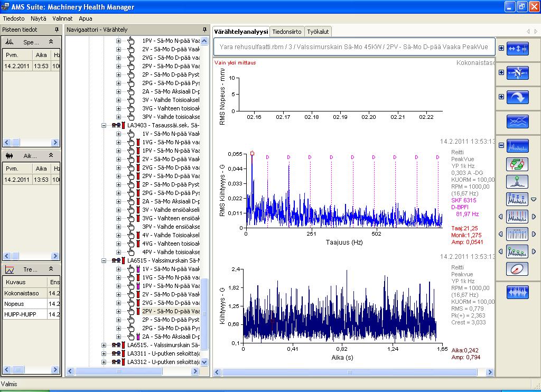Click the right scroll arrow under the plot area
541x392 pixels.
click(x=490, y=372)
